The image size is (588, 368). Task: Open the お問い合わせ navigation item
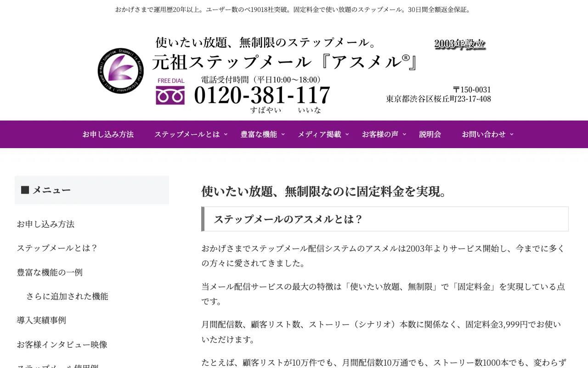[x=484, y=134]
